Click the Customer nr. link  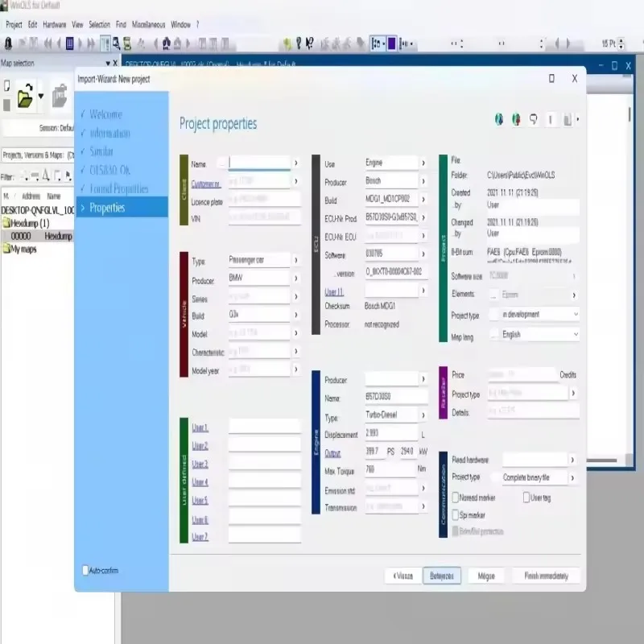click(x=206, y=184)
